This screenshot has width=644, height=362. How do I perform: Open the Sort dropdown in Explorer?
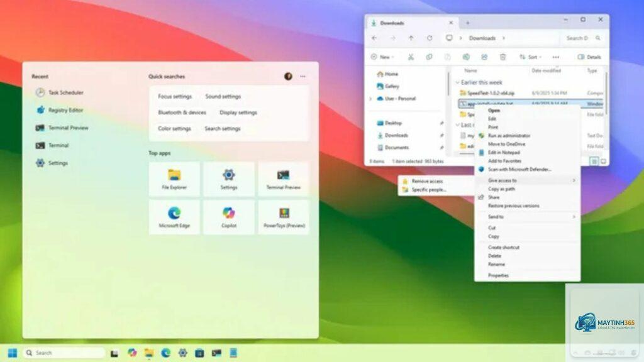(530, 57)
